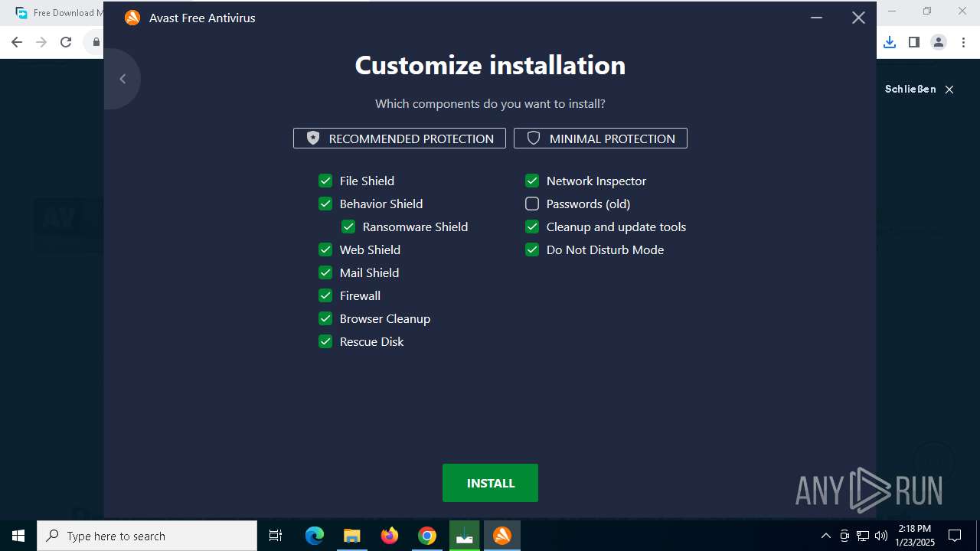Enable the Passwords (old) checkbox
The height and width of the screenshot is (551, 980).
(x=532, y=204)
